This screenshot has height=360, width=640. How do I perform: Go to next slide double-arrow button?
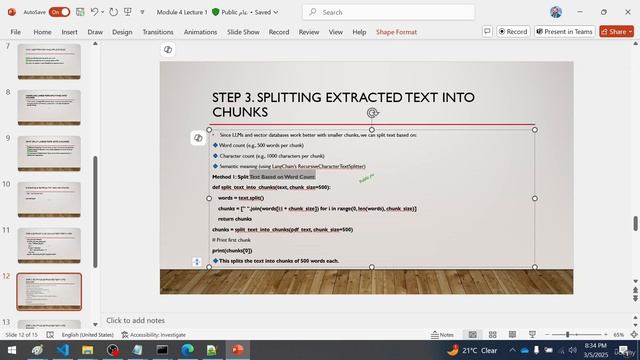636,299
